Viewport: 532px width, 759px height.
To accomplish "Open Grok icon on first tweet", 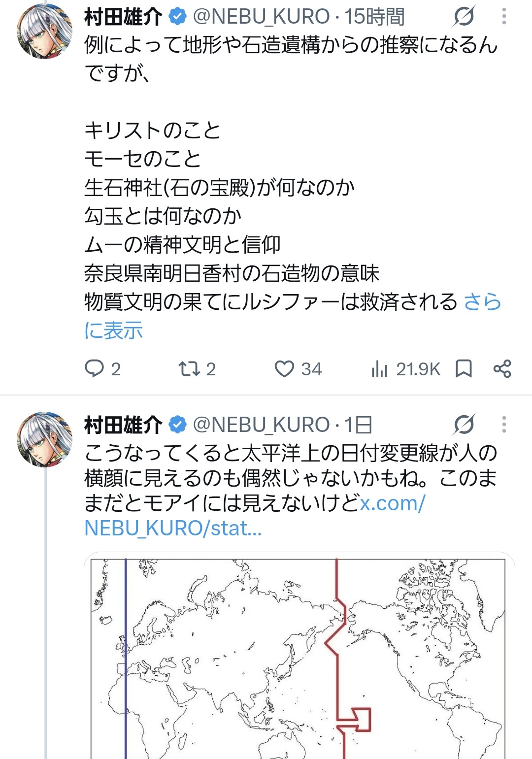I will (x=464, y=16).
